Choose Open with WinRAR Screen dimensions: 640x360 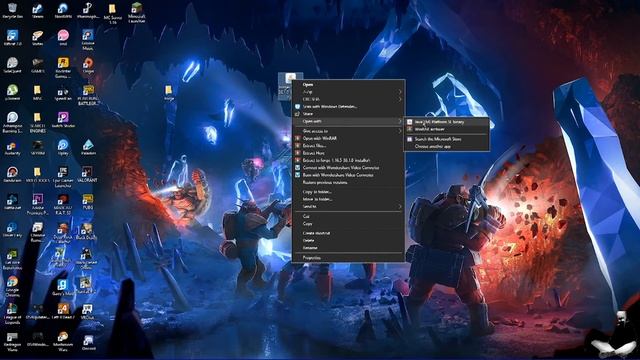click(349, 138)
